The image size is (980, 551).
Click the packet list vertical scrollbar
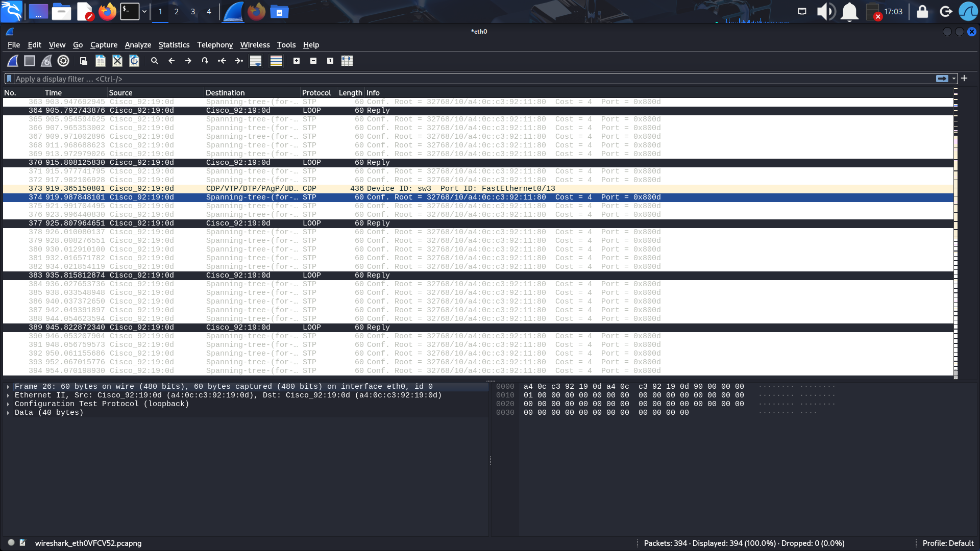coord(955,233)
